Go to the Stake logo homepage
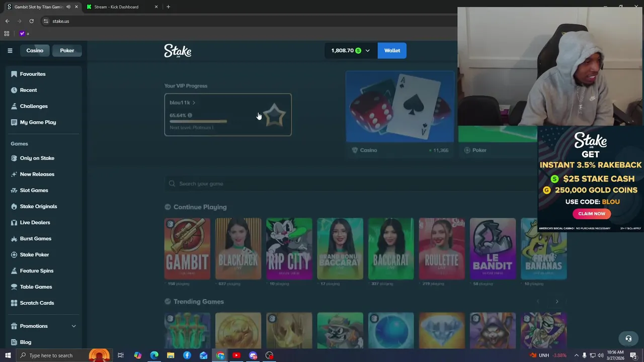This screenshot has height=362, width=644. tap(178, 51)
